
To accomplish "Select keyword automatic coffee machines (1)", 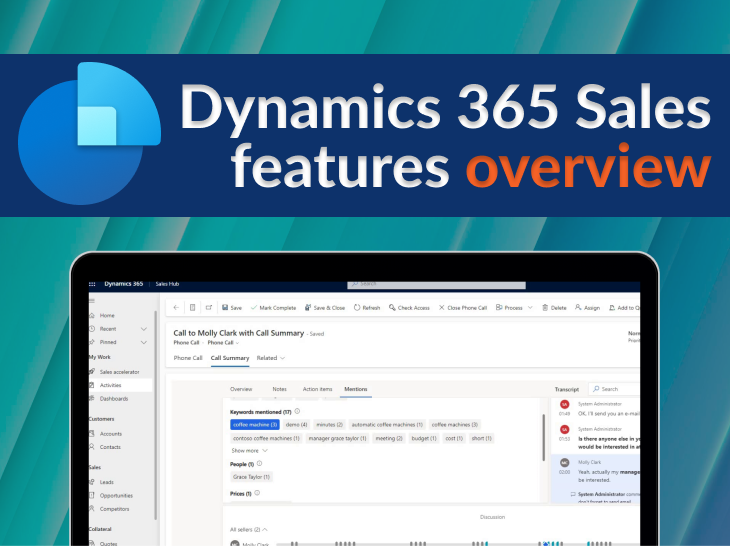I will coord(387,425).
